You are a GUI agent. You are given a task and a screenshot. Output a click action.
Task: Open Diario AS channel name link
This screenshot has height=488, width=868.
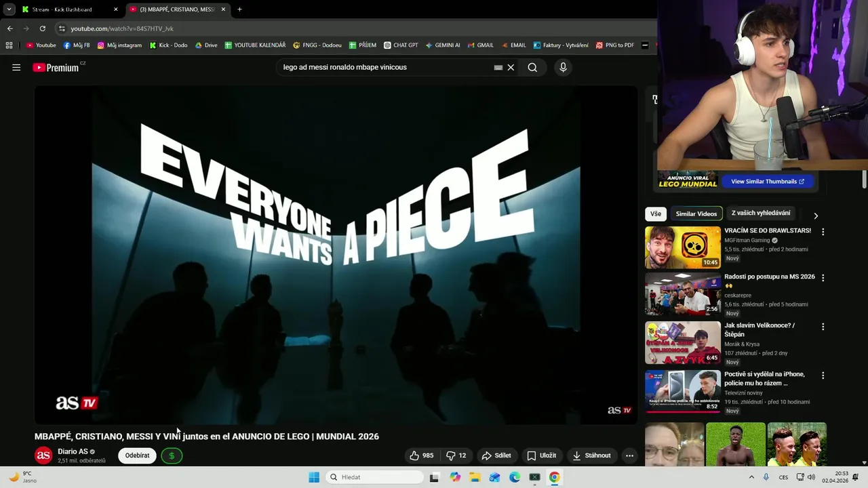click(73, 451)
